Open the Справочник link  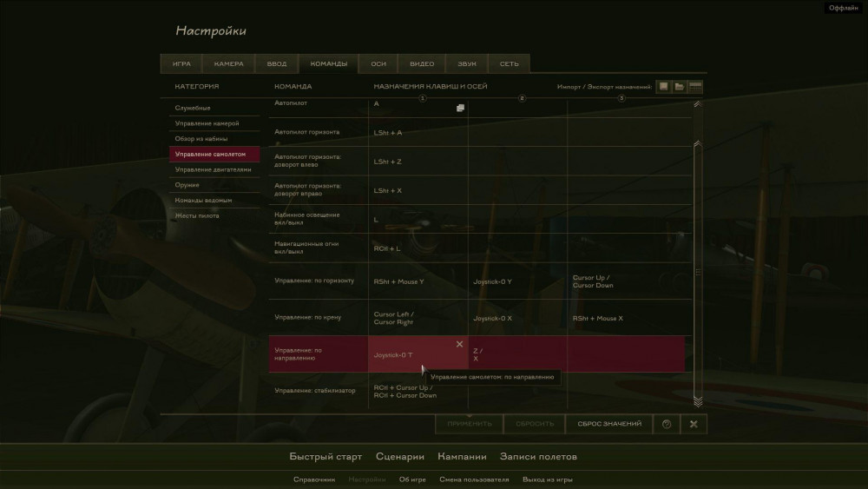(314, 479)
